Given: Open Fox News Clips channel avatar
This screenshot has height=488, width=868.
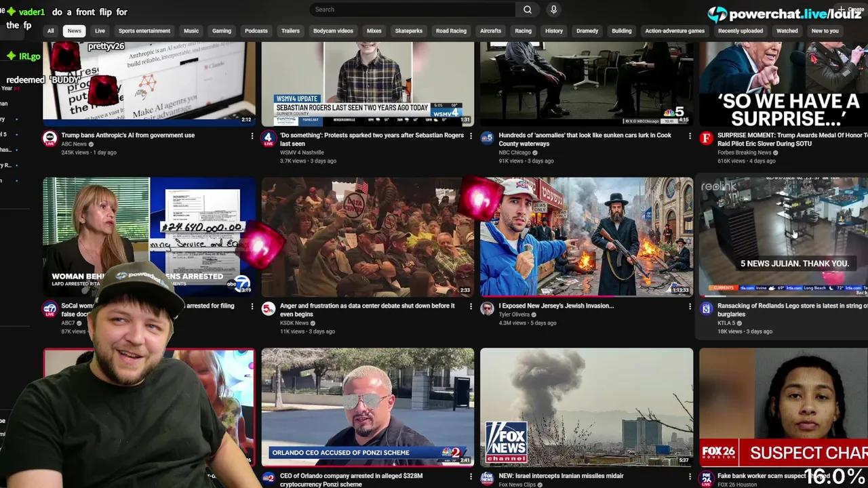Looking at the screenshot, I should tap(487, 479).
